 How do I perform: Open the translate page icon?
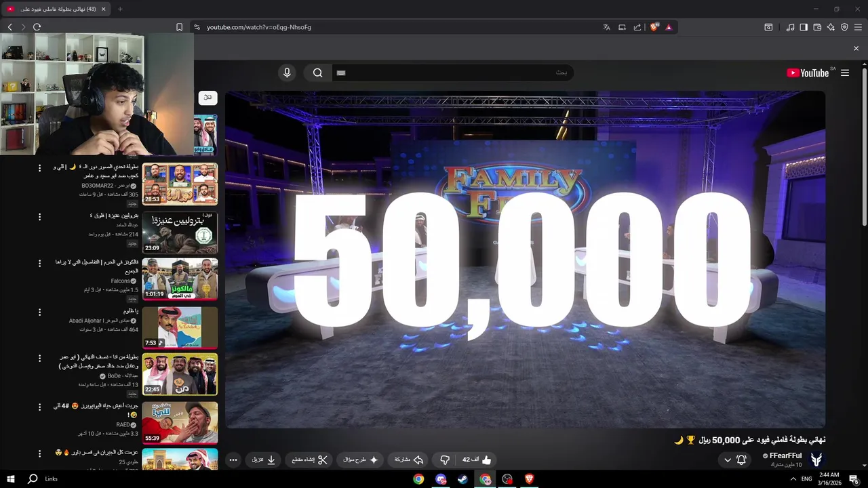pos(606,27)
